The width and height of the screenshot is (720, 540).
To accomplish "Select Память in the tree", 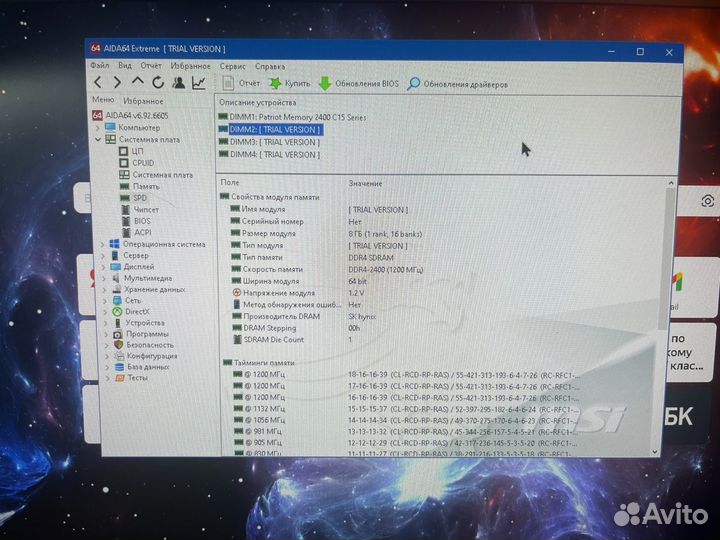I will [140, 186].
